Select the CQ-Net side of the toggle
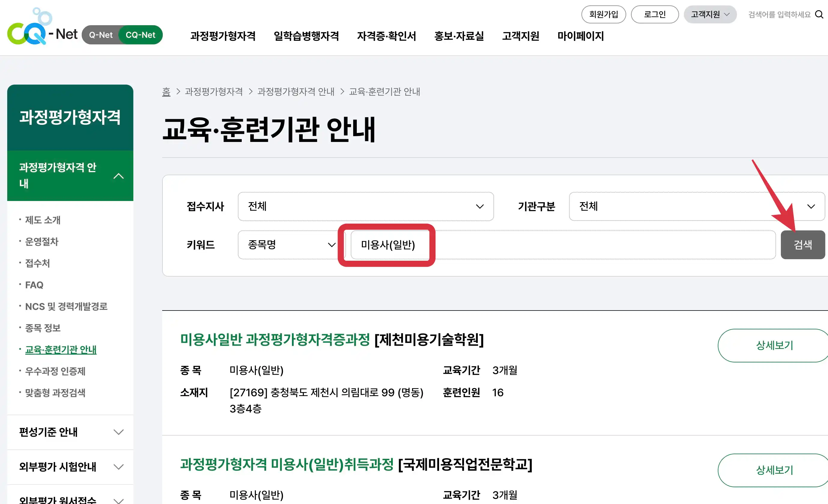 click(x=141, y=34)
